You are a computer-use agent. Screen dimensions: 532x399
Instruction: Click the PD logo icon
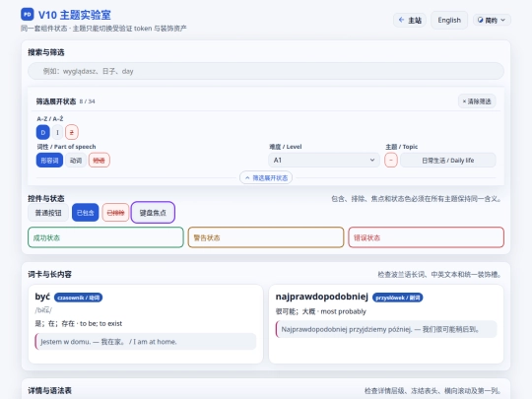coord(28,14)
